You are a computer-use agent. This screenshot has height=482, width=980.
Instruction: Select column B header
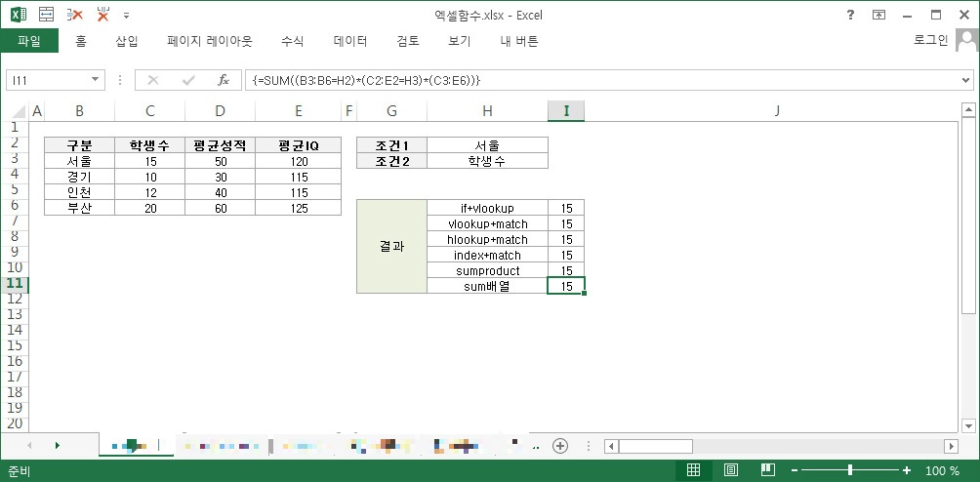pyautogui.click(x=79, y=111)
